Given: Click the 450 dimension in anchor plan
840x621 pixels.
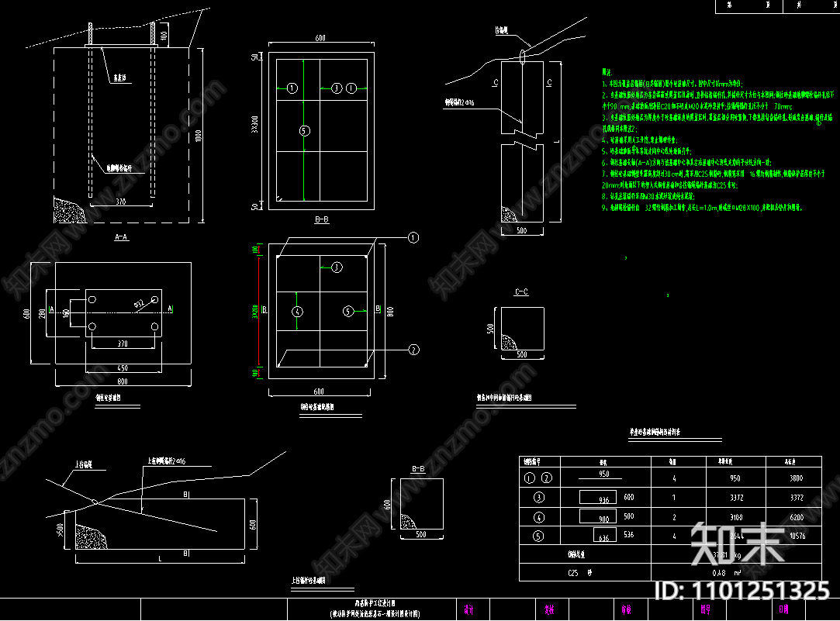Looking at the screenshot, I should click(124, 367).
